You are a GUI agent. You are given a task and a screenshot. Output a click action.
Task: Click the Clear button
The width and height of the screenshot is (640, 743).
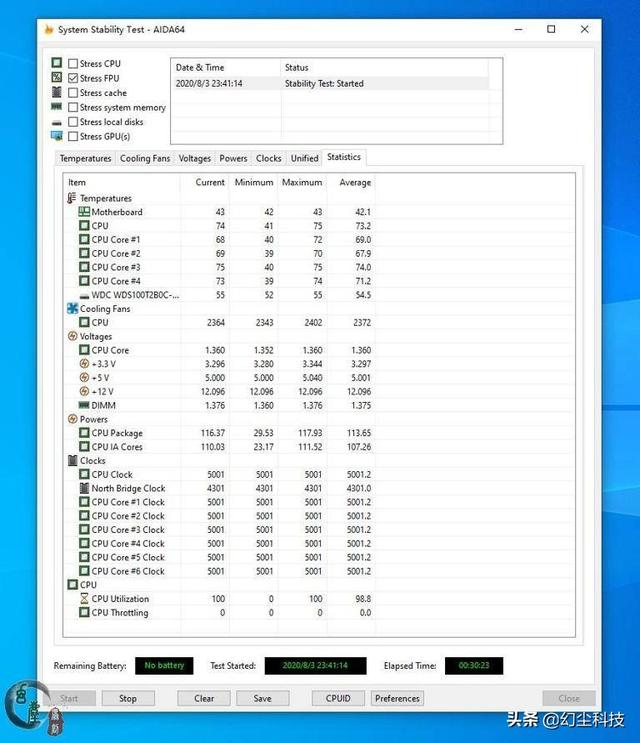click(204, 698)
